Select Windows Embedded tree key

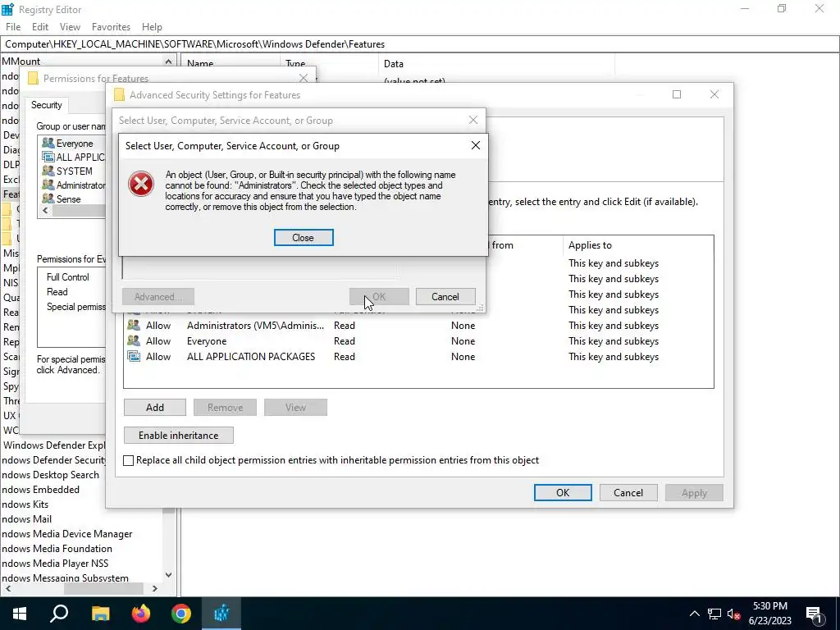click(40, 489)
